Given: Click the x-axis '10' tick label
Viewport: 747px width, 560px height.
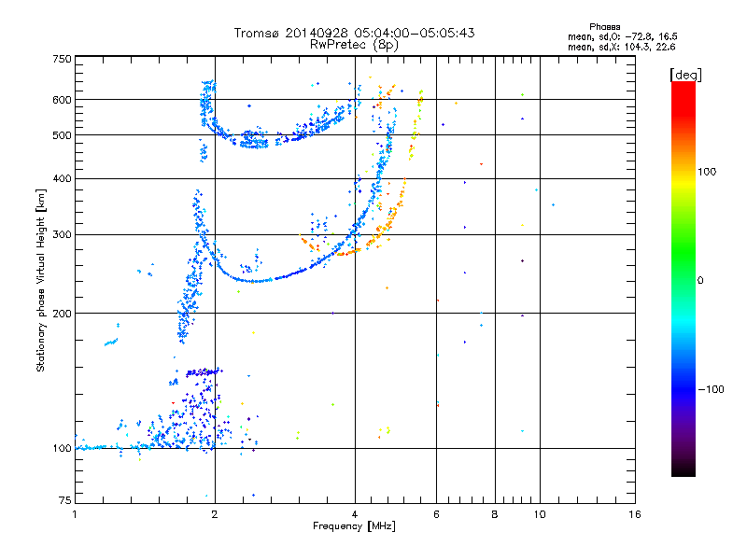Looking at the screenshot, I should click(x=540, y=514).
